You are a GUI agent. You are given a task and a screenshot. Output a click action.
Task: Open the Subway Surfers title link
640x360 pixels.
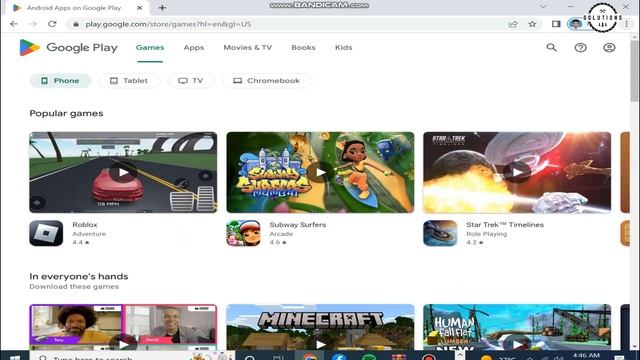pos(298,224)
